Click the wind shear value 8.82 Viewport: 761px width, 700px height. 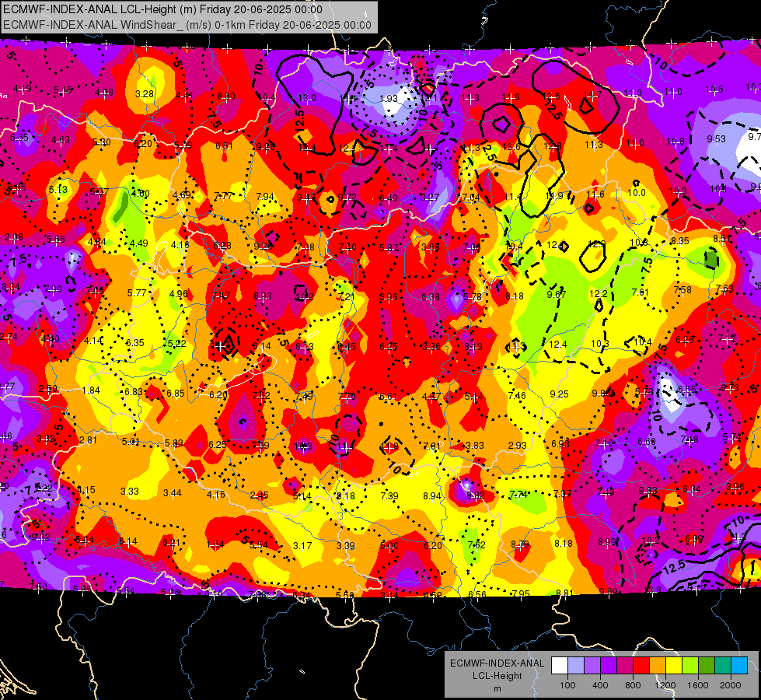tap(475, 495)
